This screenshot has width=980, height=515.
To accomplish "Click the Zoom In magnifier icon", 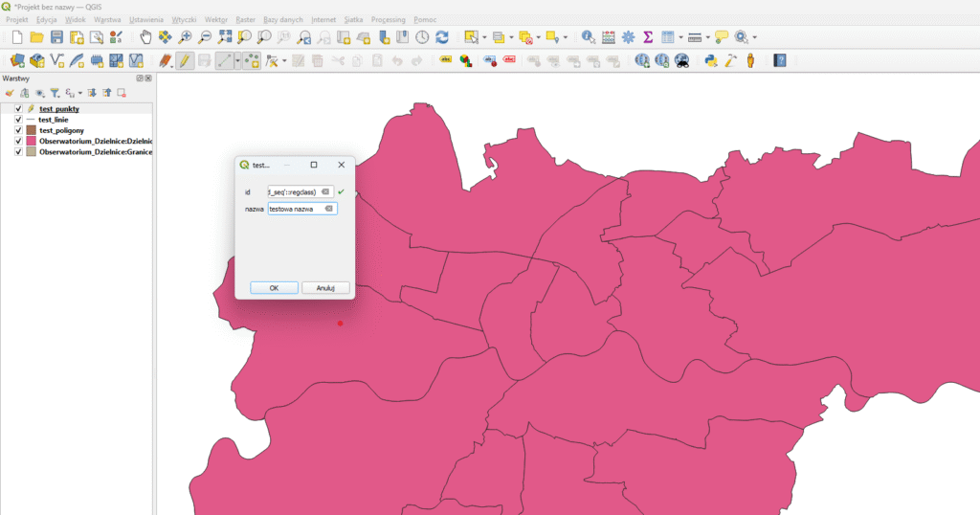I will 185,37.
